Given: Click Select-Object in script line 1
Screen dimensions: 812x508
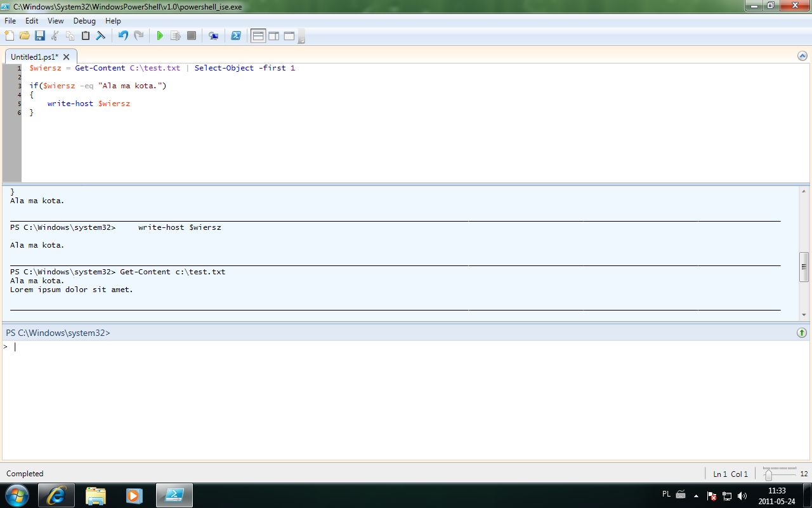Looking at the screenshot, I should [224, 68].
